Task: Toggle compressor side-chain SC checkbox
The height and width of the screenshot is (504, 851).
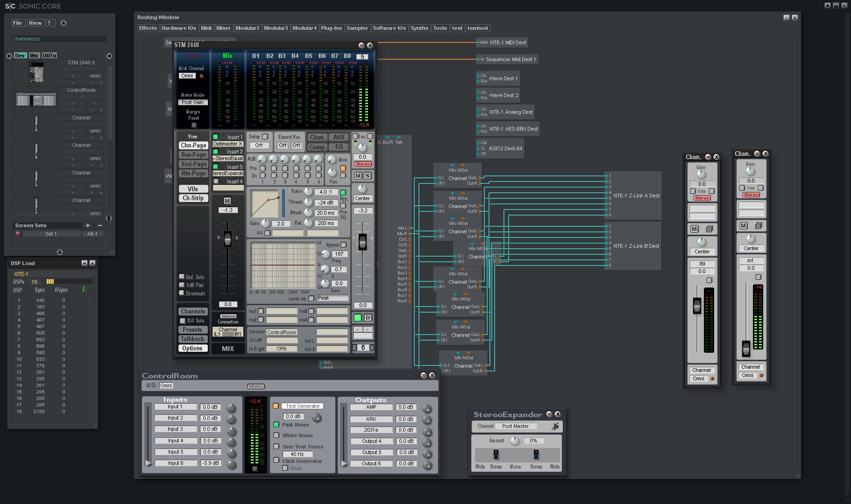Action: point(267,233)
